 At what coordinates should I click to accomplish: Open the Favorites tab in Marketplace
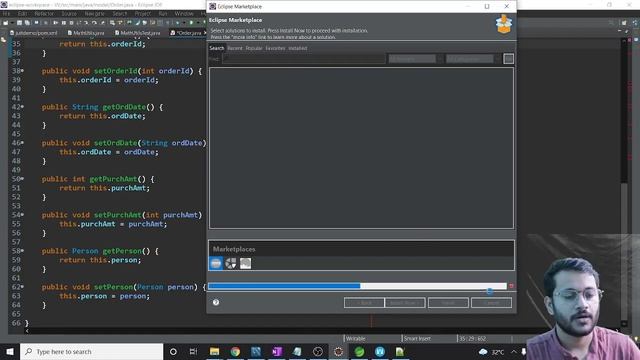[x=275, y=48]
